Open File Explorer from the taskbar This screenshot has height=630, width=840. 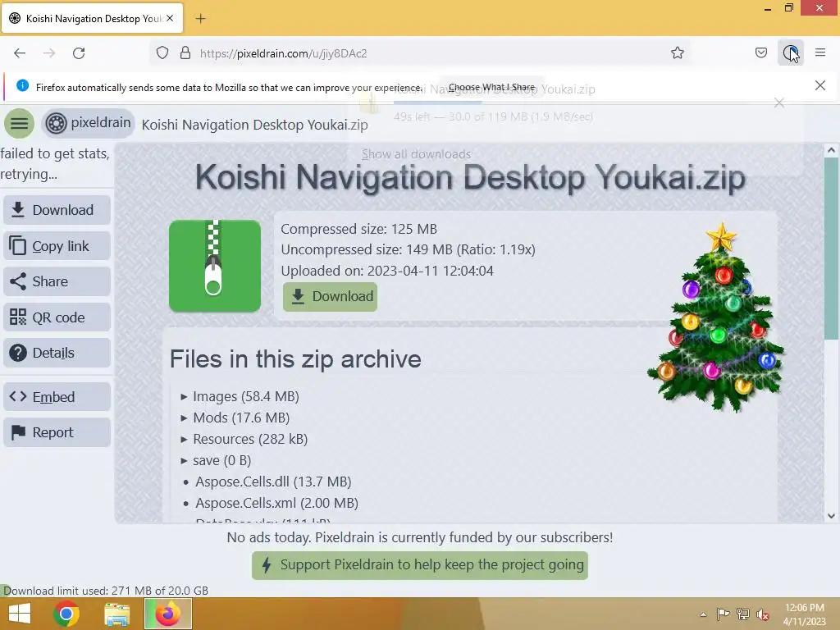(x=116, y=614)
